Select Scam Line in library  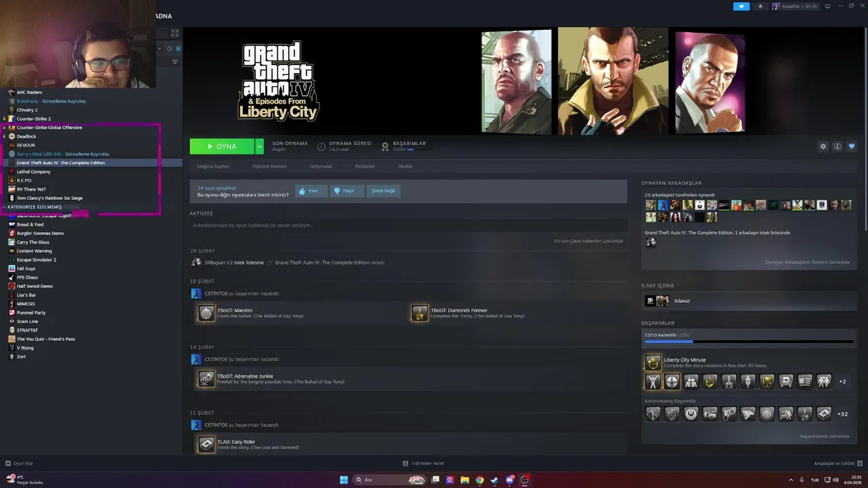coord(27,321)
